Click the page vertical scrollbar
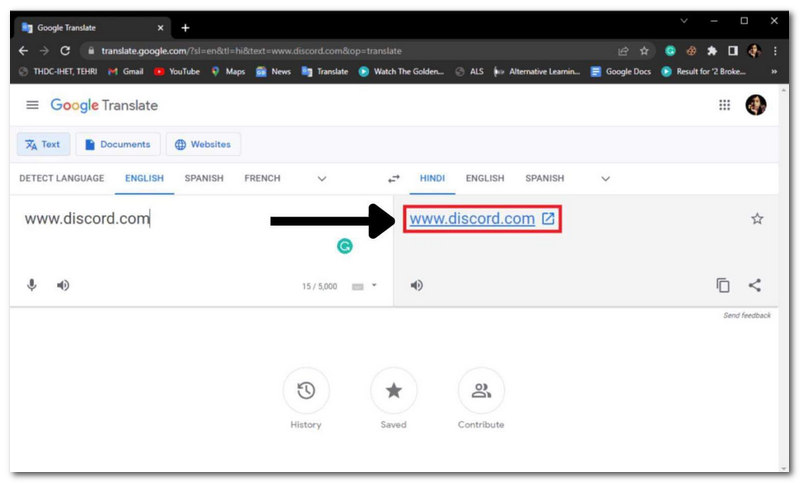Screen dimensions: 800x483 [x=784, y=278]
